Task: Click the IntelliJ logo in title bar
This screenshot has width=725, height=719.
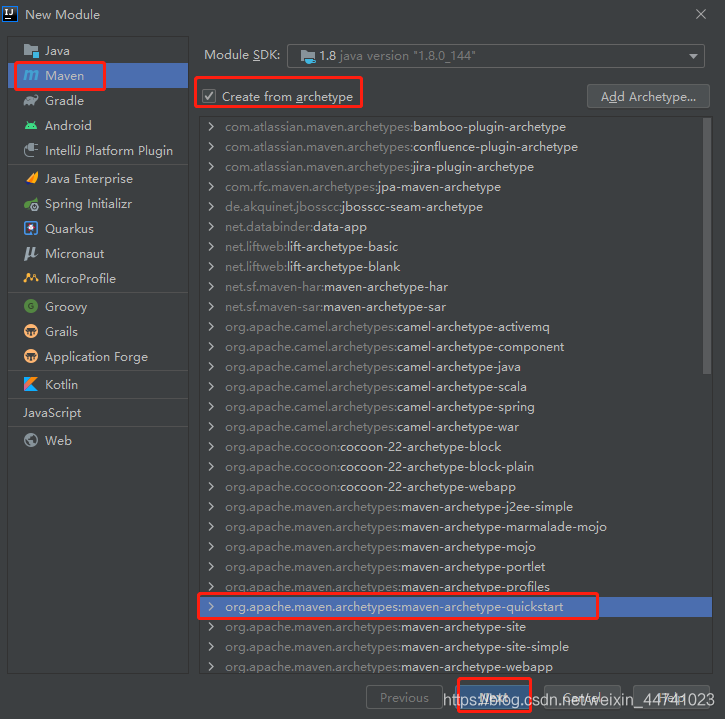Action: (x=10, y=14)
